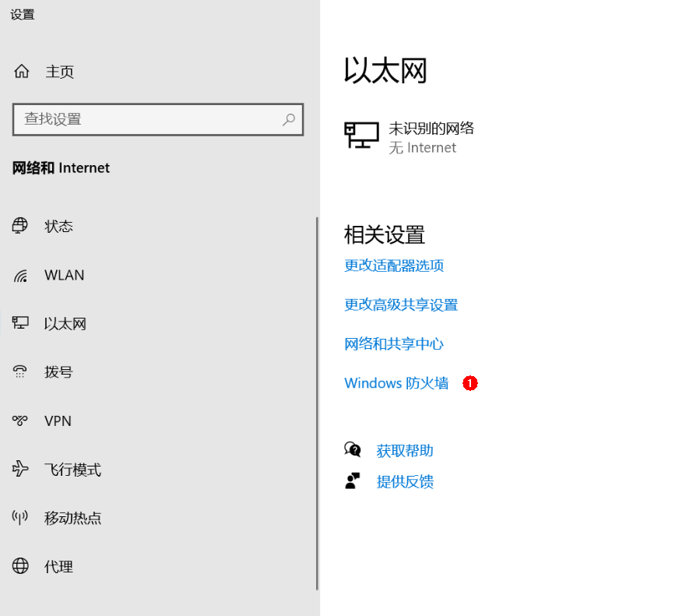675x616 pixels.
Task: Click the 提供反馈 person icon
Action: [x=353, y=481]
